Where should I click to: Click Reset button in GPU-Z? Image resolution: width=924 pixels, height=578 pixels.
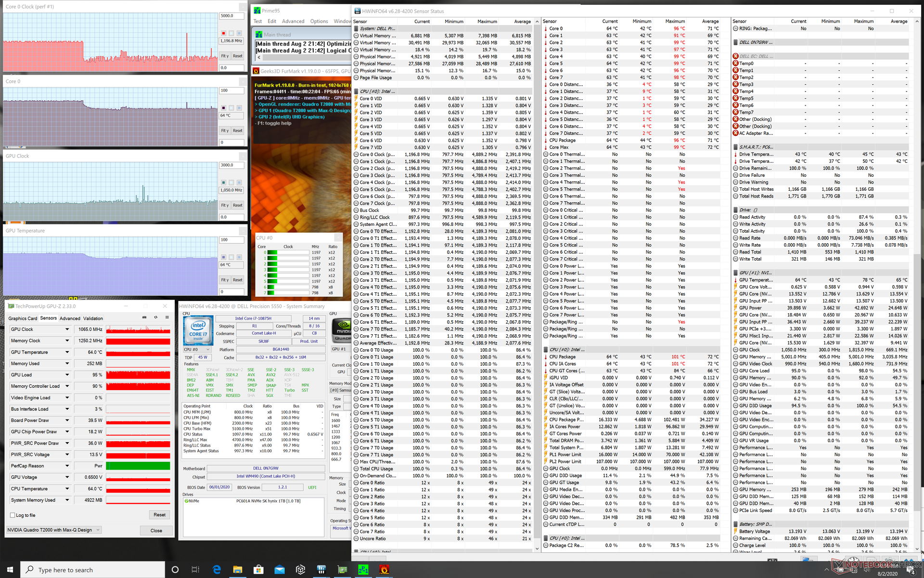[159, 515]
